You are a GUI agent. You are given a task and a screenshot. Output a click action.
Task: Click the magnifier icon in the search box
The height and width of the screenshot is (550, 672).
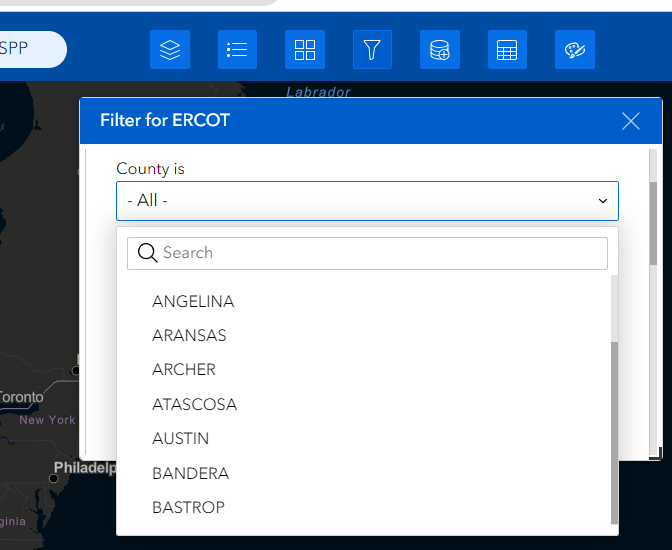pos(148,253)
